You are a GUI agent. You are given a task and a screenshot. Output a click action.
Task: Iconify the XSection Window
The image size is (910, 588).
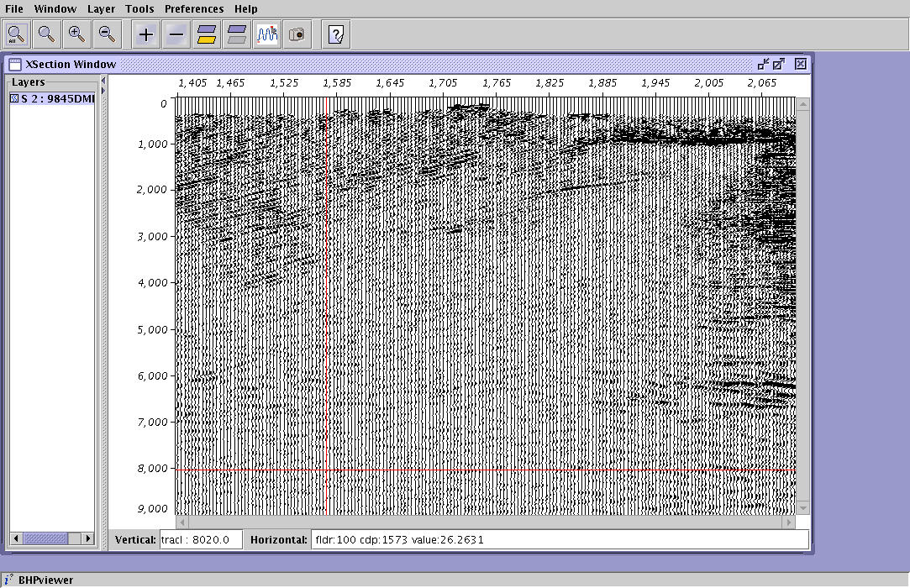point(763,64)
